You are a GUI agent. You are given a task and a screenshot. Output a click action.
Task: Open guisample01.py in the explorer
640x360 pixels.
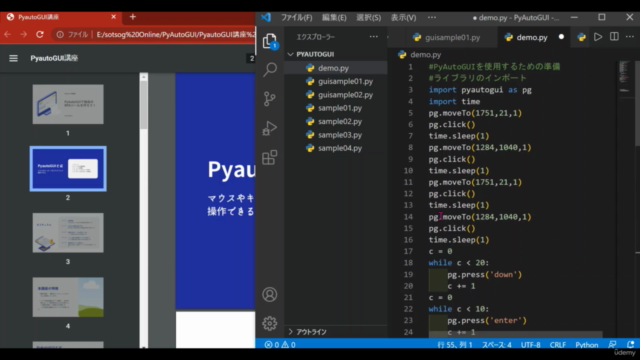coord(336,81)
